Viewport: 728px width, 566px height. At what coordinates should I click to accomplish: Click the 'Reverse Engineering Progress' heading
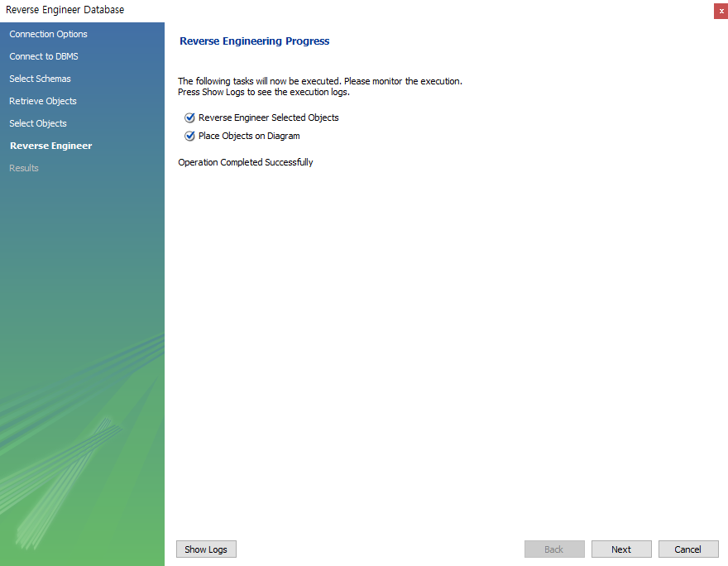tap(255, 41)
